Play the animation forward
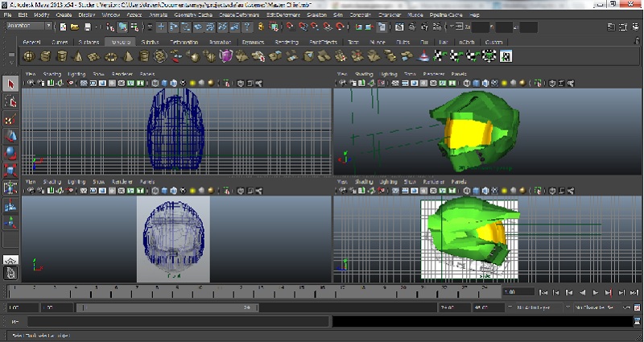This screenshot has height=342, width=644. coord(595,292)
